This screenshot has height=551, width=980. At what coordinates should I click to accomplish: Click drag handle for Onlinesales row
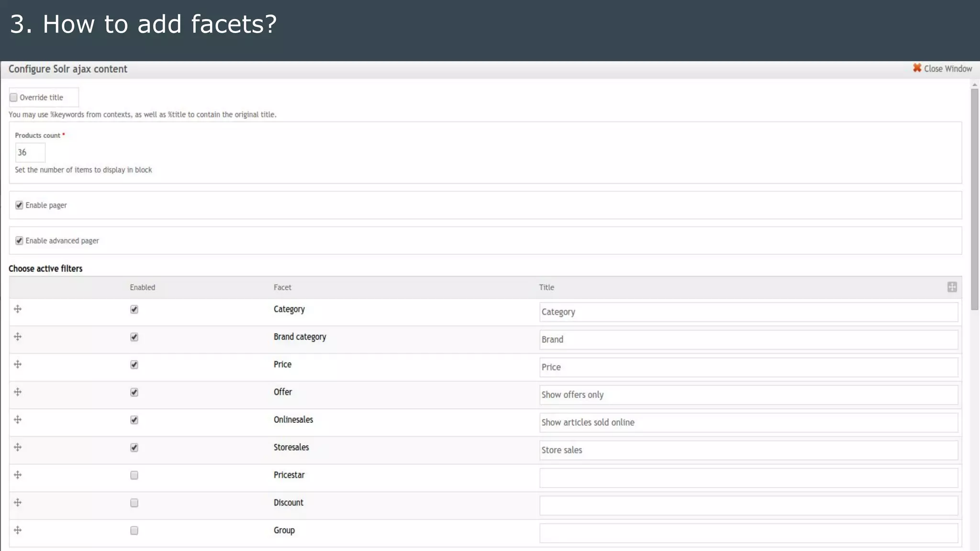point(18,420)
